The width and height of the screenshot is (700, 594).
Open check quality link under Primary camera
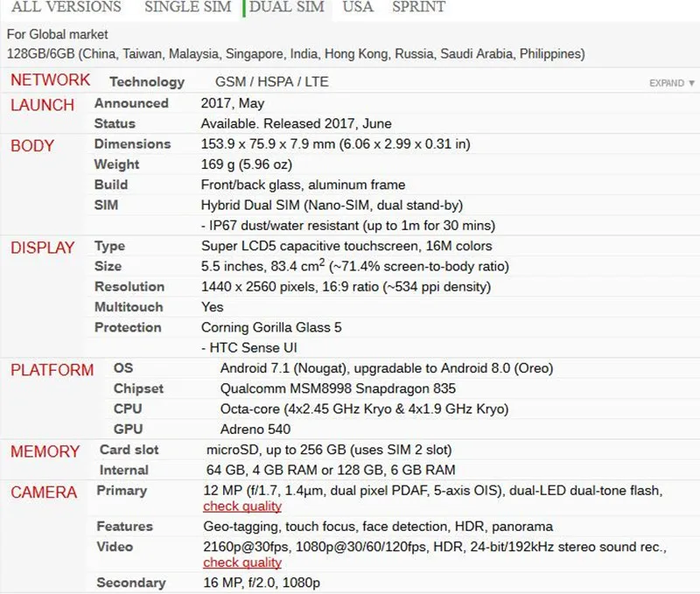(x=242, y=507)
